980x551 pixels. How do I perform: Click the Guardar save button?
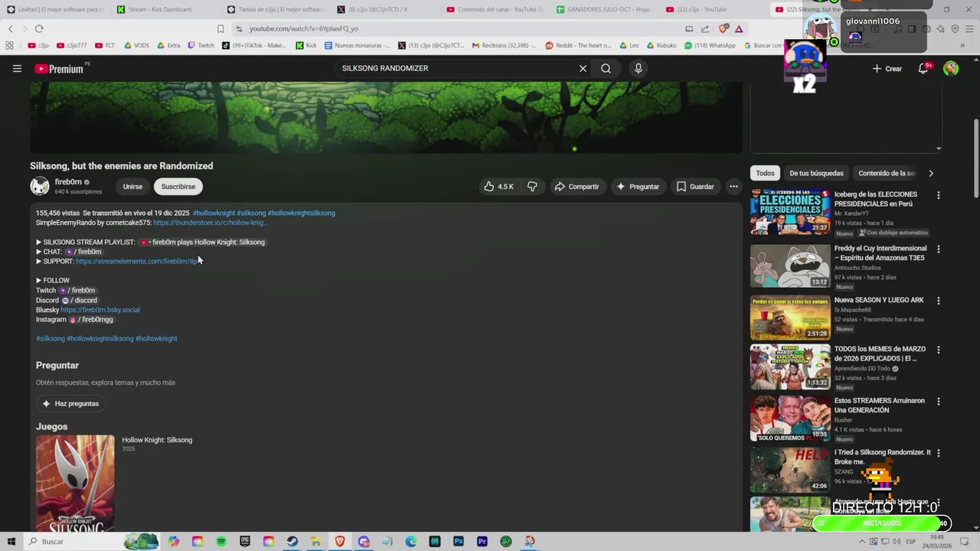(x=695, y=187)
